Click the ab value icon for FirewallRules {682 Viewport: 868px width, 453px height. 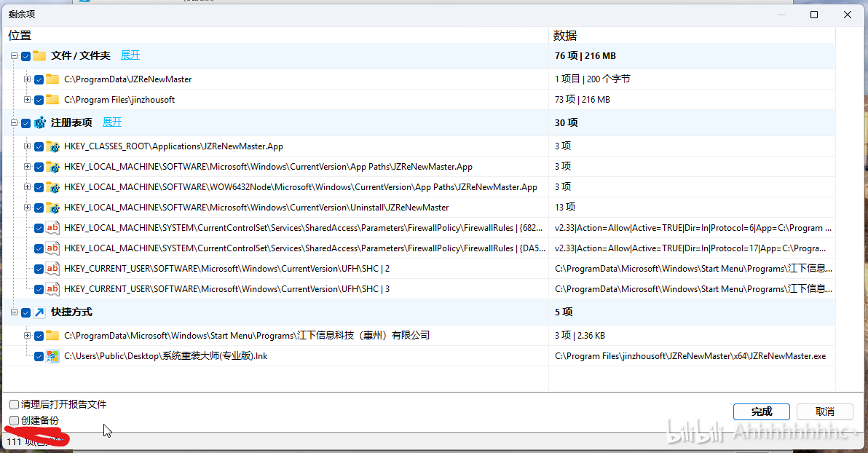coord(52,228)
